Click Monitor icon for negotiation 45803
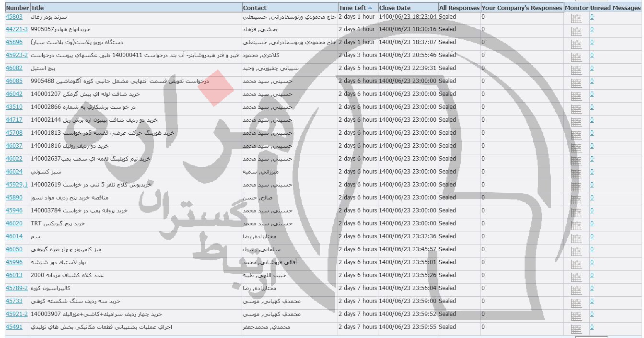 576,18
